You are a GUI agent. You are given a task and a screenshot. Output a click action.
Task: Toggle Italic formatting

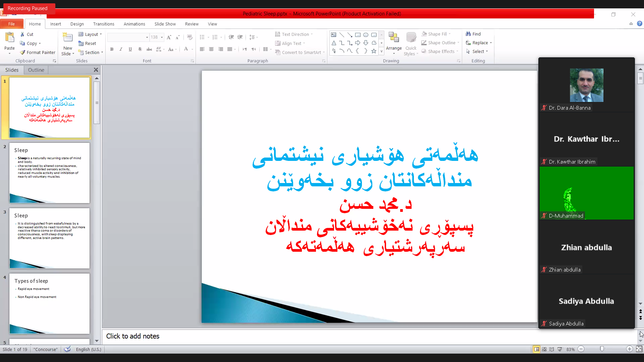pyautogui.click(x=121, y=49)
